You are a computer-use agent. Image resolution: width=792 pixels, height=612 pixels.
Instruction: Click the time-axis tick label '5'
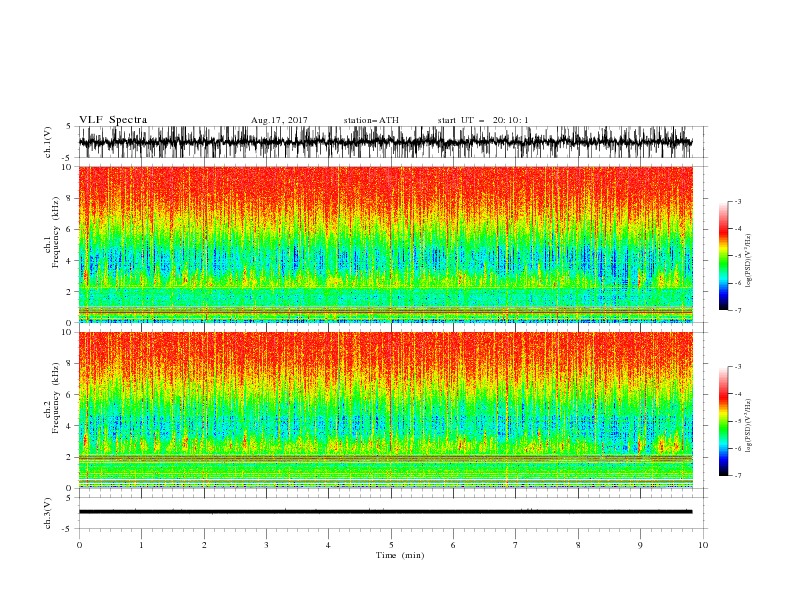click(391, 545)
